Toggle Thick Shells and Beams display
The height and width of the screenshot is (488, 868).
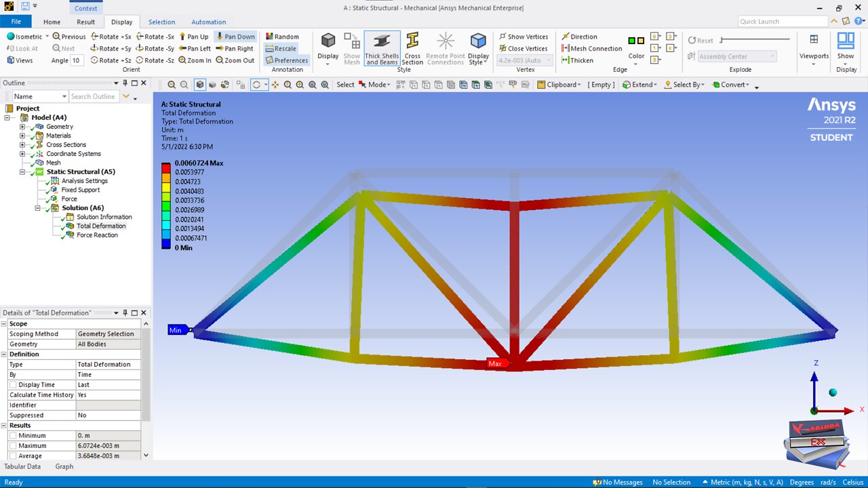click(382, 48)
